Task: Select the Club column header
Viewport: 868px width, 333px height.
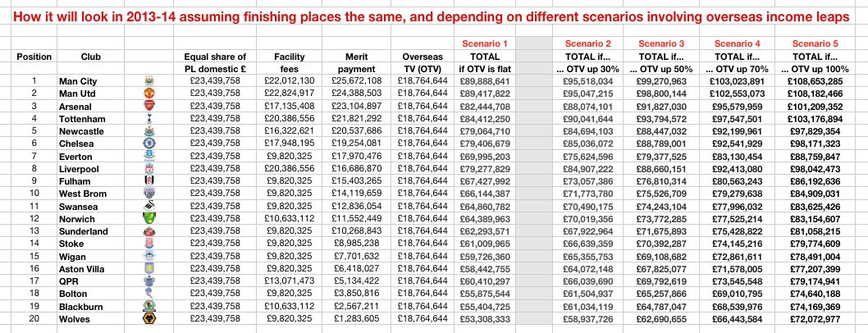Action: pyautogui.click(x=91, y=57)
